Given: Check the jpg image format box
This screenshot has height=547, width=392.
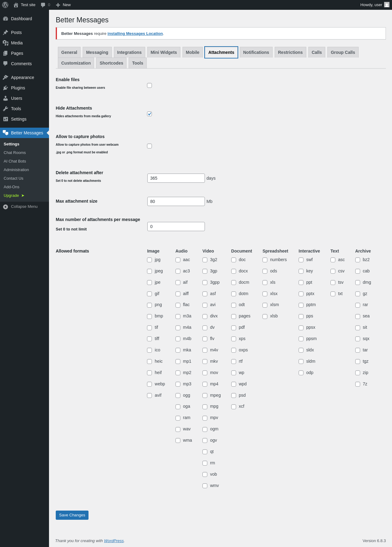Looking at the screenshot, I should tap(149, 260).
